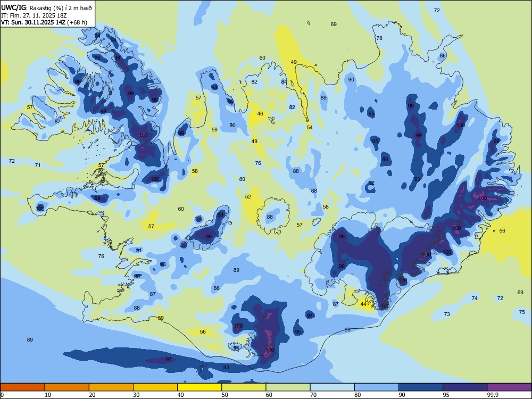Click the humidity value '84' on the map
Screen dimensions: 532x399
point(284,82)
